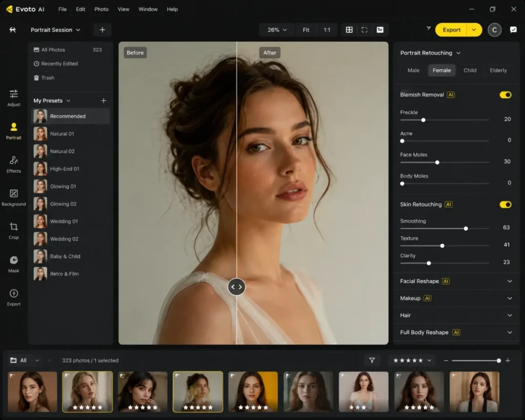
Task: Switch to the grid view icon
Action: (x=349, y=30)
